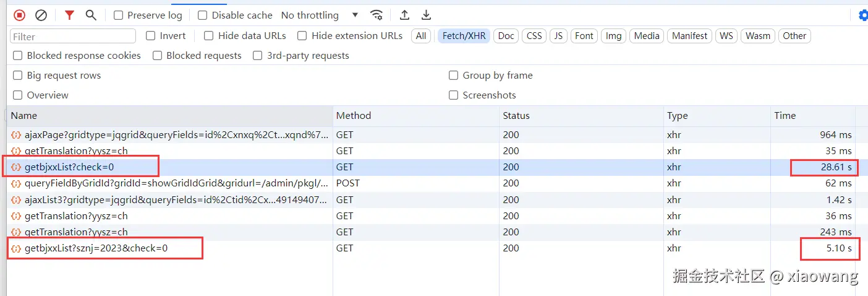Select the Fetch/XHR filter tab
This screenshot has width=868, height=296.
[x=464, y=36]
